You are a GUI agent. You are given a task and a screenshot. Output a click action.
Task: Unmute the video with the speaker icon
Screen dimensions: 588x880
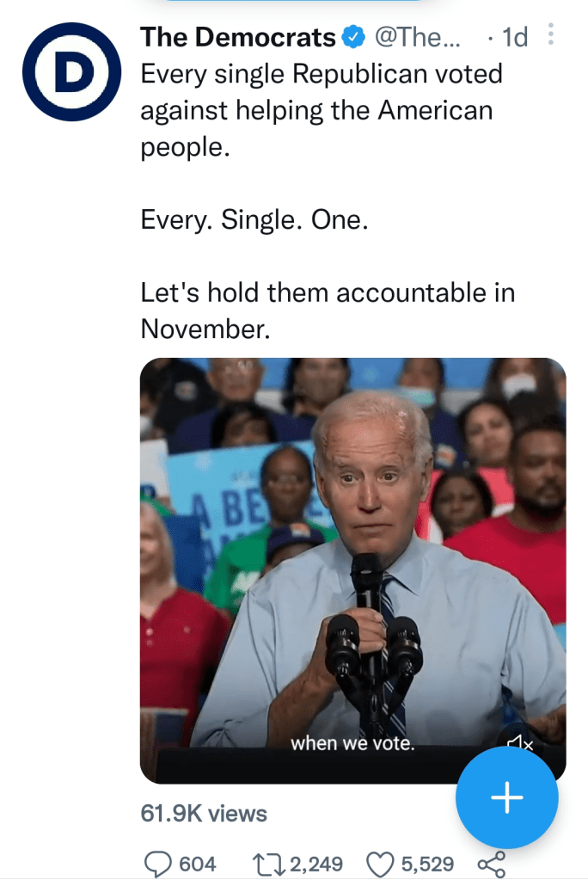(520, 744)
